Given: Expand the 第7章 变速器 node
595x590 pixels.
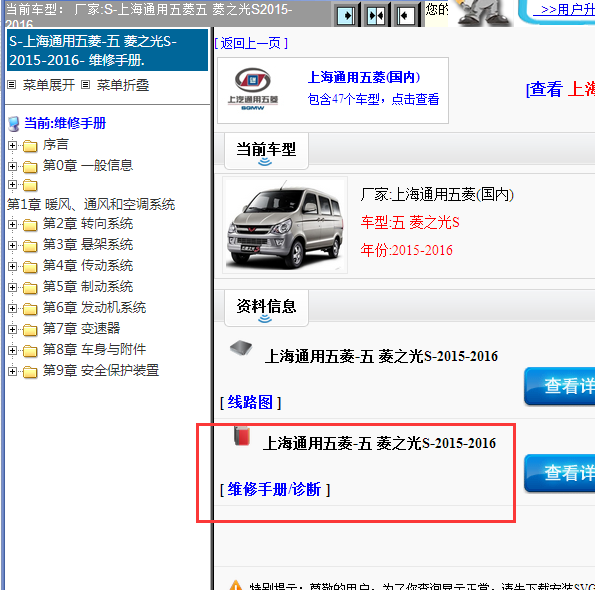Looking at the screenshot, I should tap(12, 329).
